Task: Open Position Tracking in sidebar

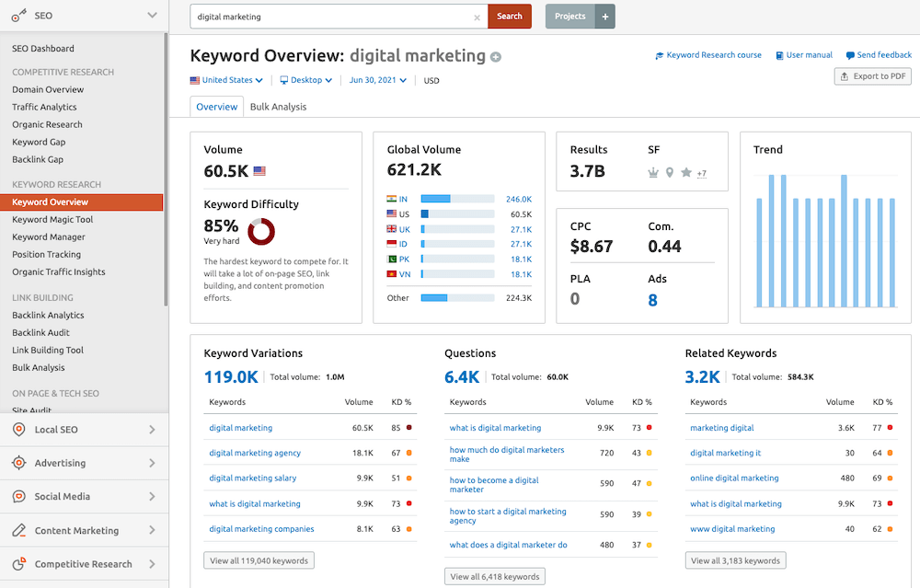Action: 46,255
